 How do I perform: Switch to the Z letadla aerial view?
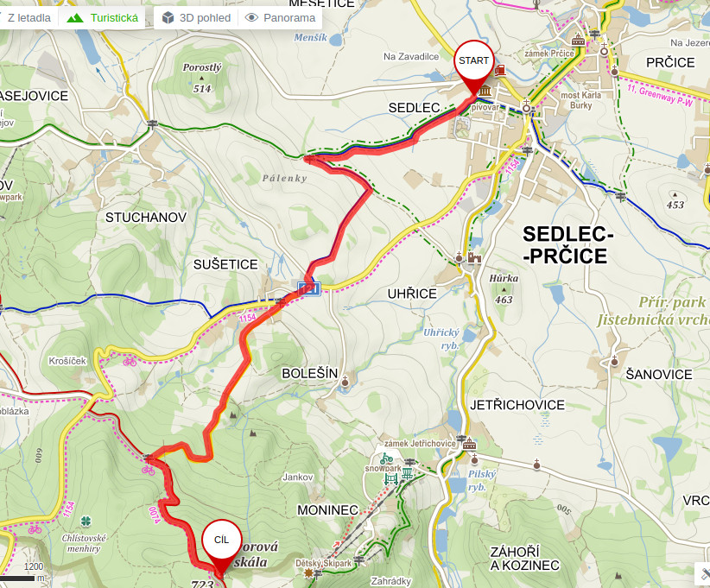point(29,18)
